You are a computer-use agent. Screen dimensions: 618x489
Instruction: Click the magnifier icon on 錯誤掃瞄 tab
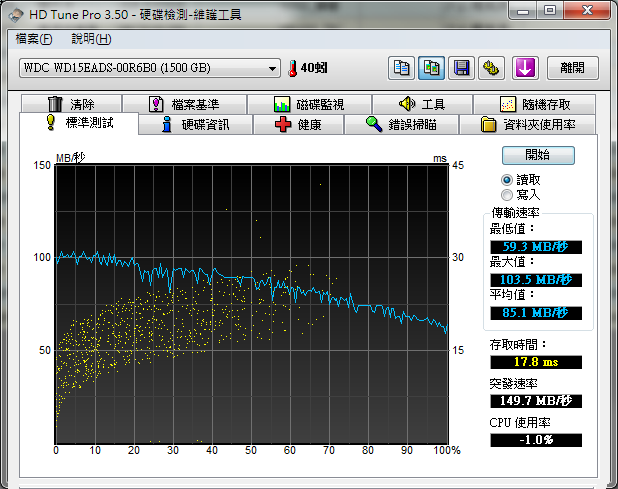(374, 124)
